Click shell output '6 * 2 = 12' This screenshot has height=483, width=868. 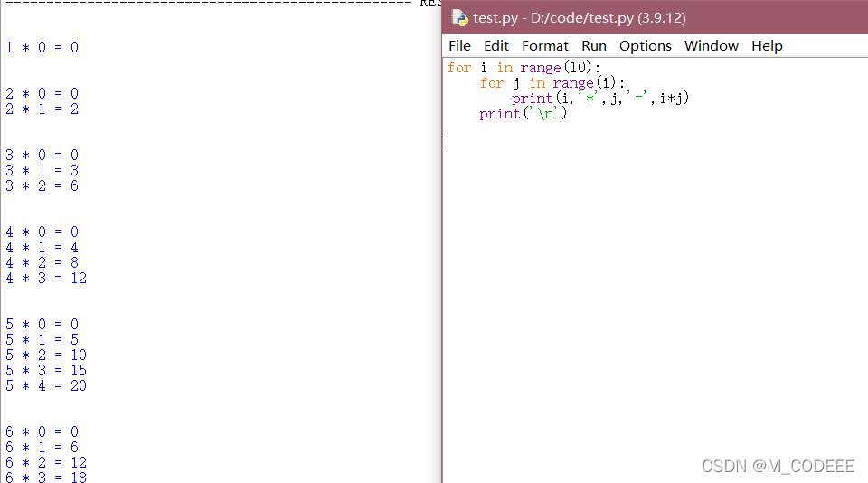click(x=46, y=463)
